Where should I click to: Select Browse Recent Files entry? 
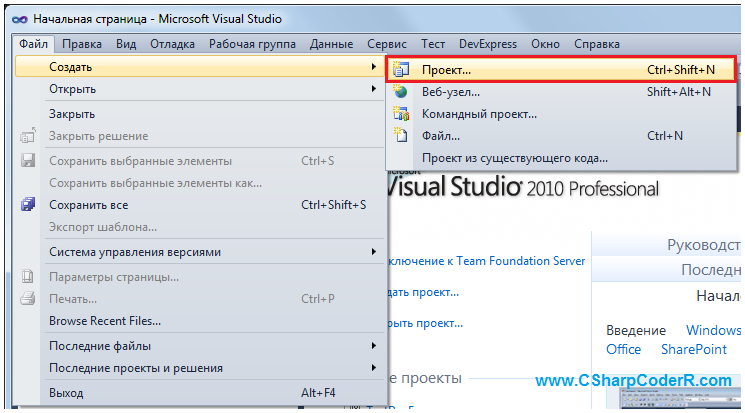[105, 321]
